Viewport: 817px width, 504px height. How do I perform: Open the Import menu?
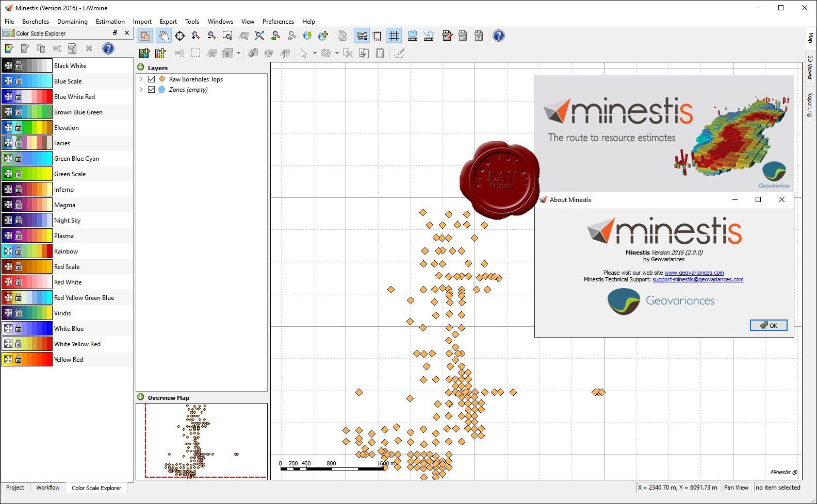click(x=142, y=22)
